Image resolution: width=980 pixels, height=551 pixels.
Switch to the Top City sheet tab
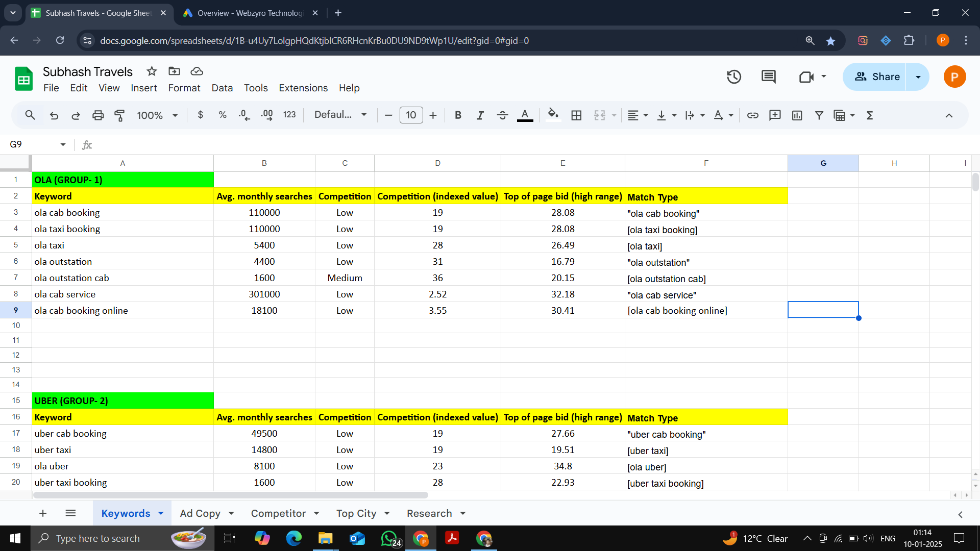click(356, 513)
